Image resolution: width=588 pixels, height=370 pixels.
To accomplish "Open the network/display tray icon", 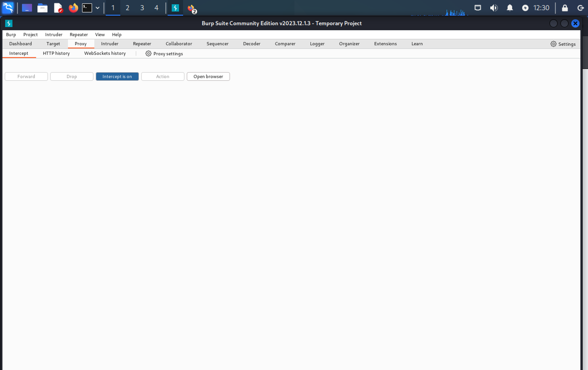I will [x=478, y=8].
